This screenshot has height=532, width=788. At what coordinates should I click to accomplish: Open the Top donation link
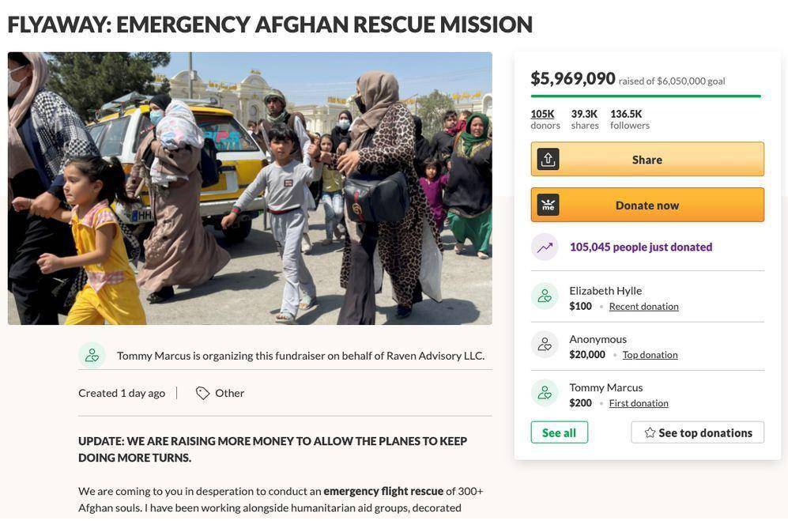(650, 354)
